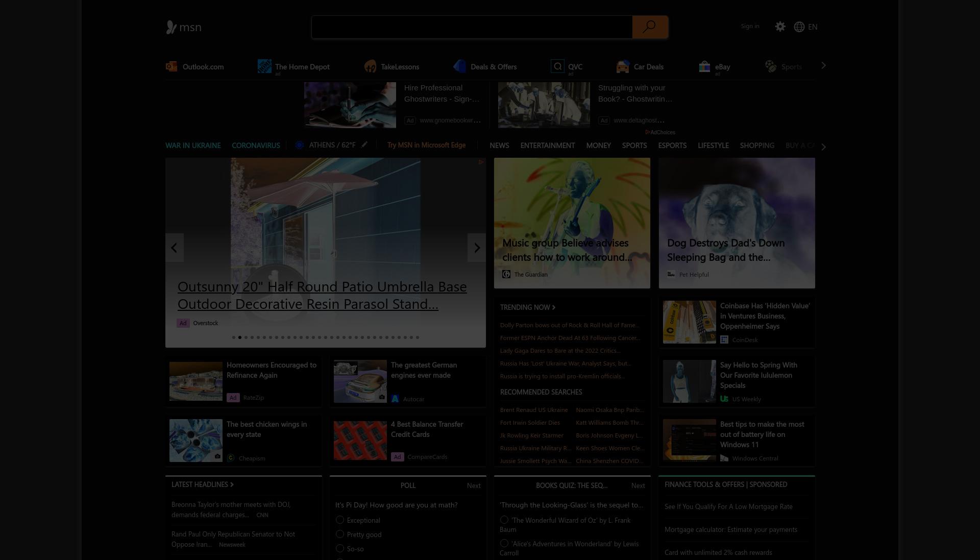Open 4 Best Balance Transfer Credit Cards
The height and width of the screenshot is (560, 980).
pyautogui.click(x=427, y=429)
